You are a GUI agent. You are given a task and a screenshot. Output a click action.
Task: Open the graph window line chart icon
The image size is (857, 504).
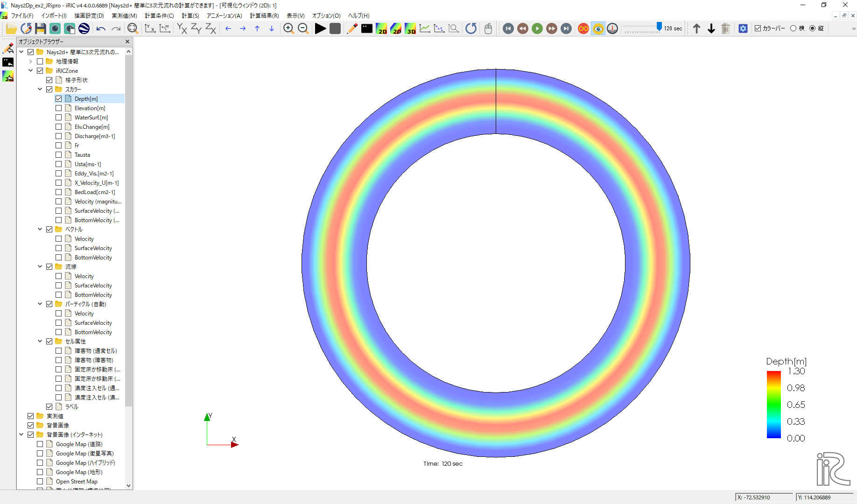[425, 28]
